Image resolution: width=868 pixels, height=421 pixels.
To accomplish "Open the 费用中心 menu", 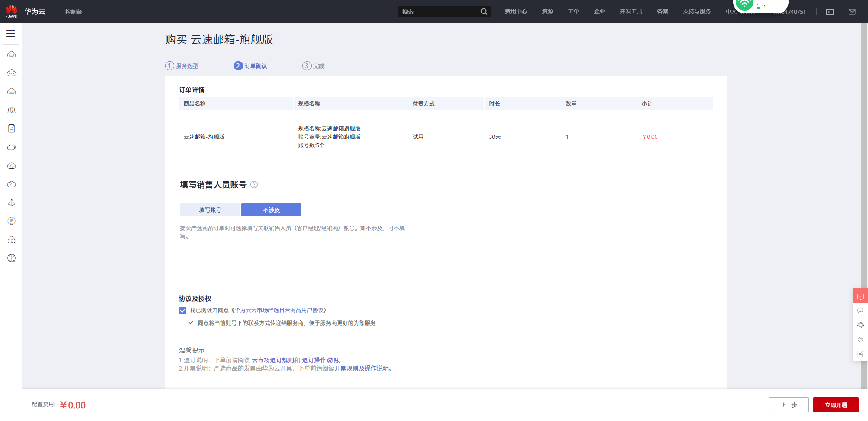I will 516,12.
